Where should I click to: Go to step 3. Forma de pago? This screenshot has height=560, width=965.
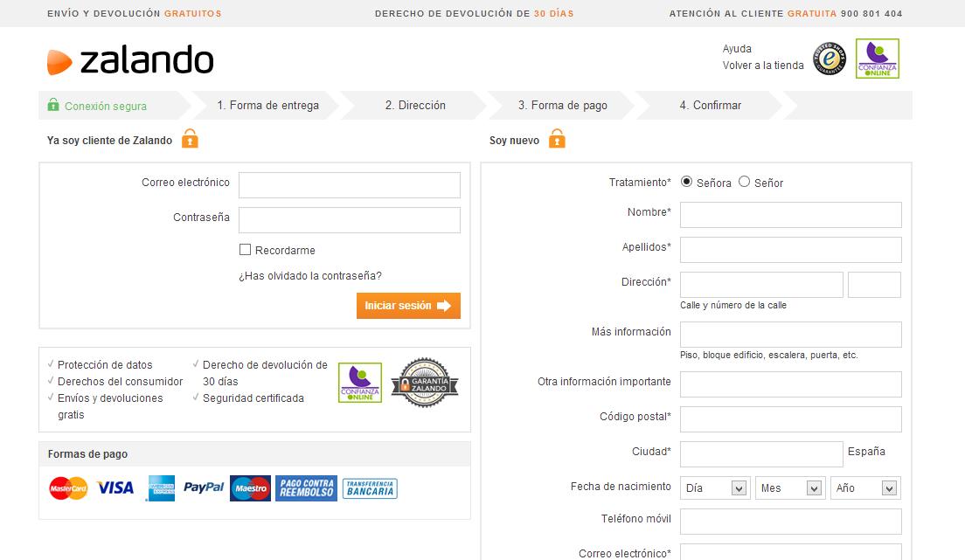click(562, 106)
